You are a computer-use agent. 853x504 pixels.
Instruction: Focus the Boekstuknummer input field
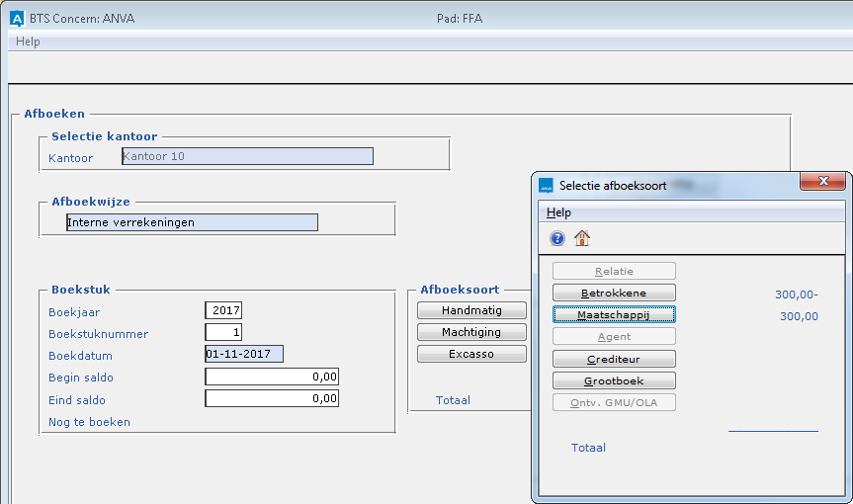tap(223, 333)
